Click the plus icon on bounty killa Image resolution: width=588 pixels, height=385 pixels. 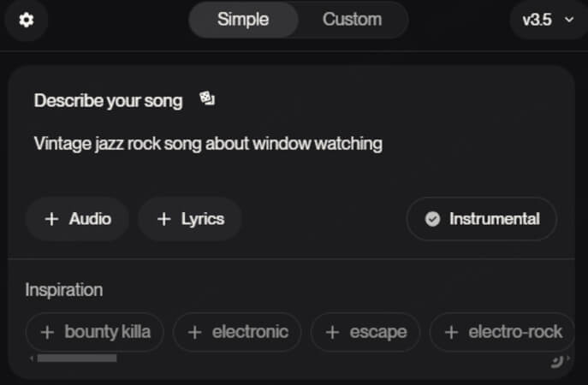(x=47, y=332)
